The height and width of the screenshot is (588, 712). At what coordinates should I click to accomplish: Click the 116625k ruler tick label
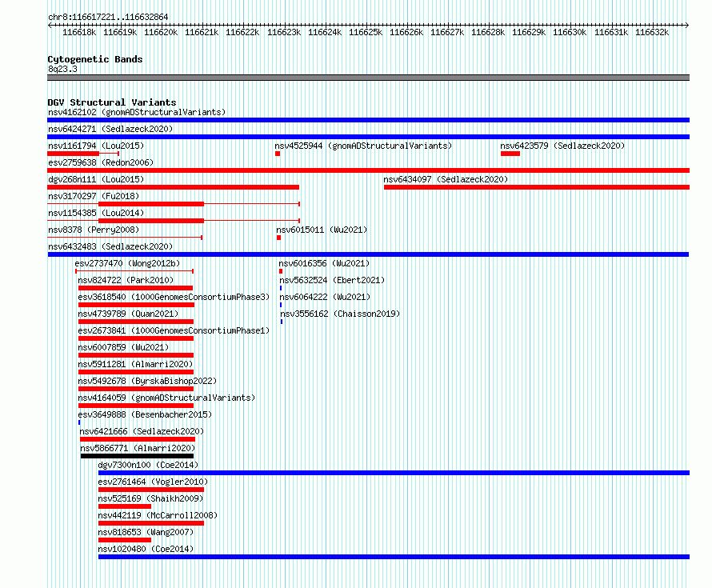point(366,32)
